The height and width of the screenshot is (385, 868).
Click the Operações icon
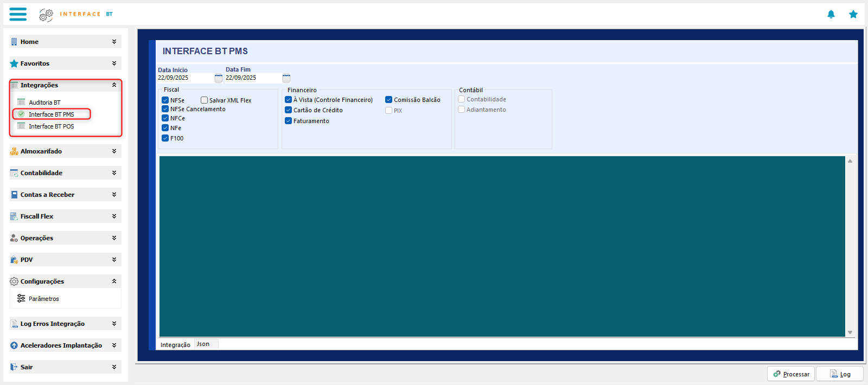(x=14, y=238)
